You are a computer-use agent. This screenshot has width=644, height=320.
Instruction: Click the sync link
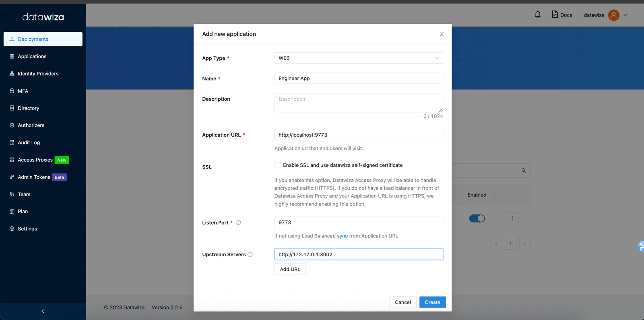(342, 236)
